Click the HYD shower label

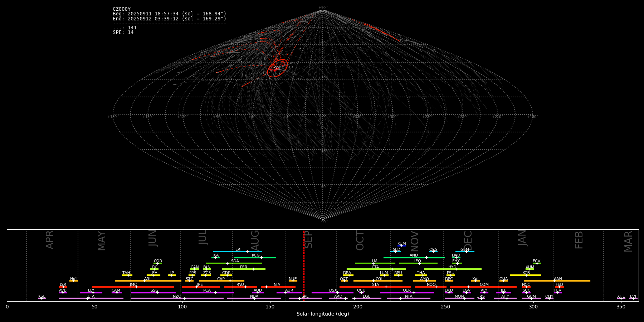453,267
